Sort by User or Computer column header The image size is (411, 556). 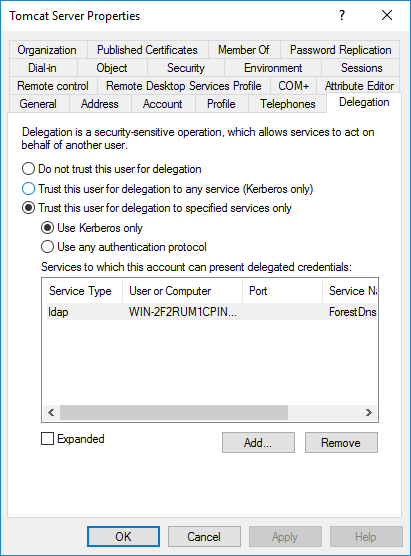click(x=183, y=291)
